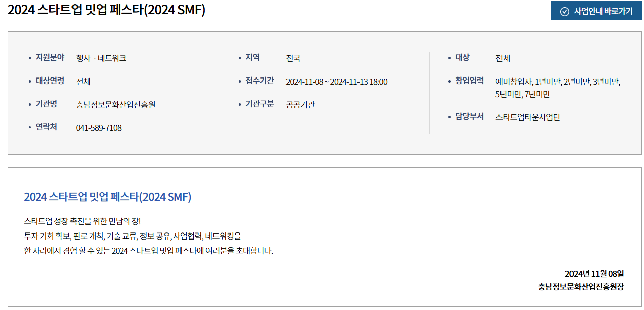Click the 대상 label in the right column
The width and height of the screenshot is (644, 310).
(x=462, y=57)
